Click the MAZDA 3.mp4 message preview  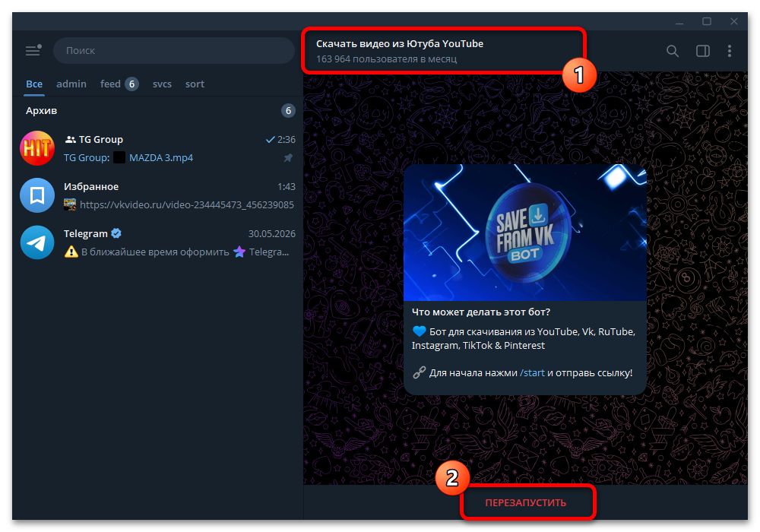tap(161, 157)
